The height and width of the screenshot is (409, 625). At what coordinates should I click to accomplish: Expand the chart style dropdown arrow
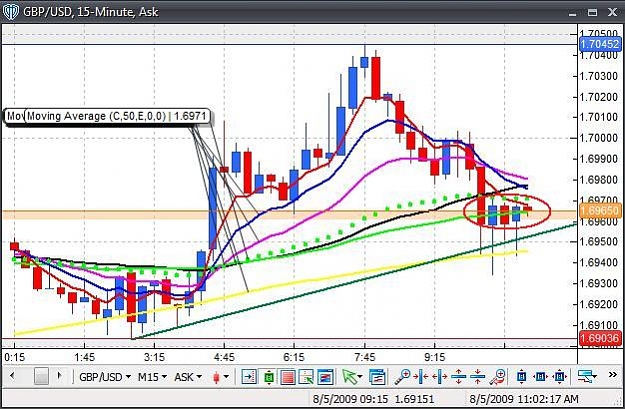226,377
